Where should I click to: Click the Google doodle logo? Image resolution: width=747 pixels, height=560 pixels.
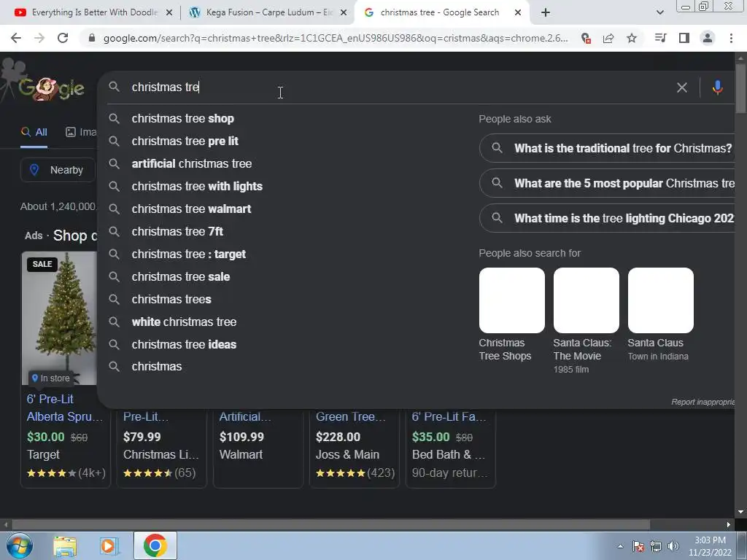51,88
